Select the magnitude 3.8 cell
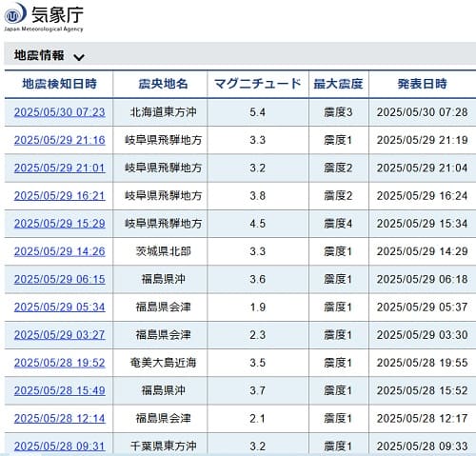 pos(257,196)
